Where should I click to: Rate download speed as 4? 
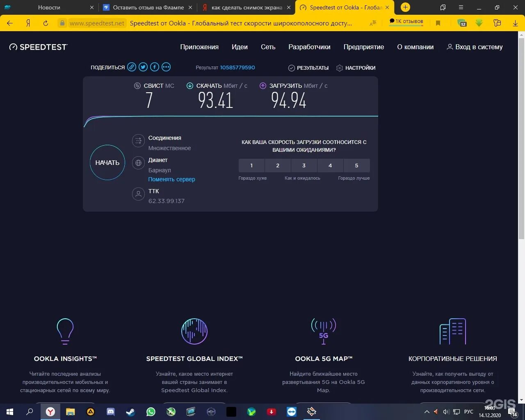click(330, 165)
